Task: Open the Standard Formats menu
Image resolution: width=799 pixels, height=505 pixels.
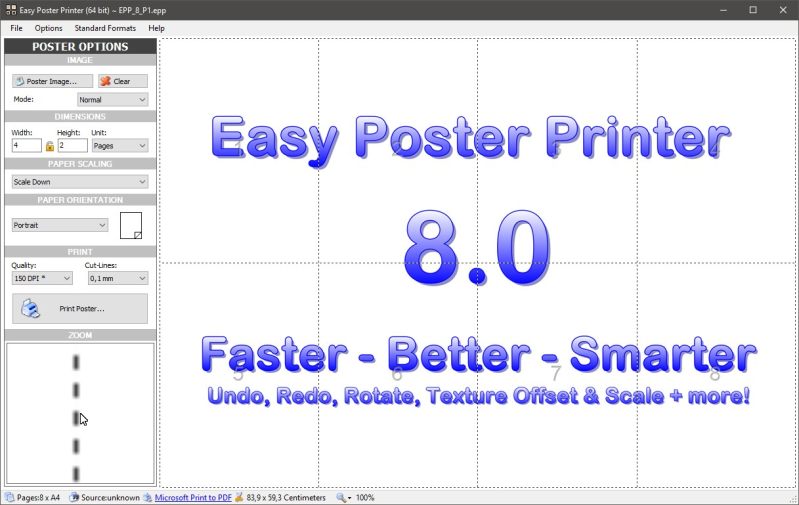Action: pyautogui.click(x=105, y=28)
